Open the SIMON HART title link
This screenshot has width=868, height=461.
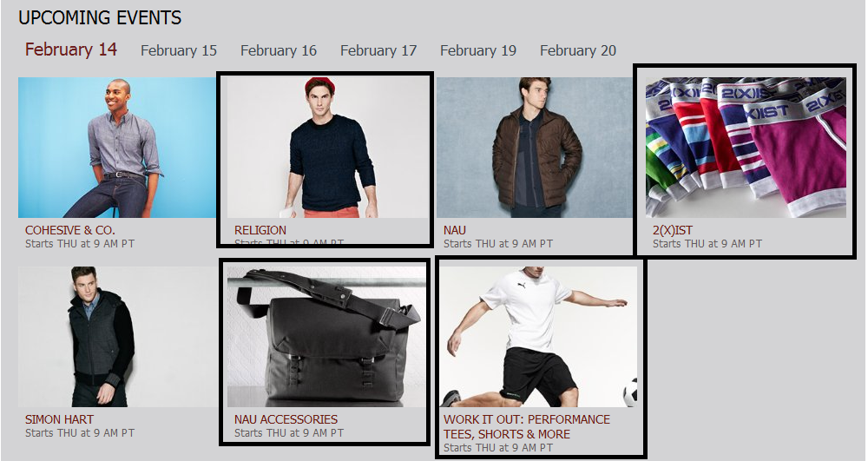click(59, 419)
